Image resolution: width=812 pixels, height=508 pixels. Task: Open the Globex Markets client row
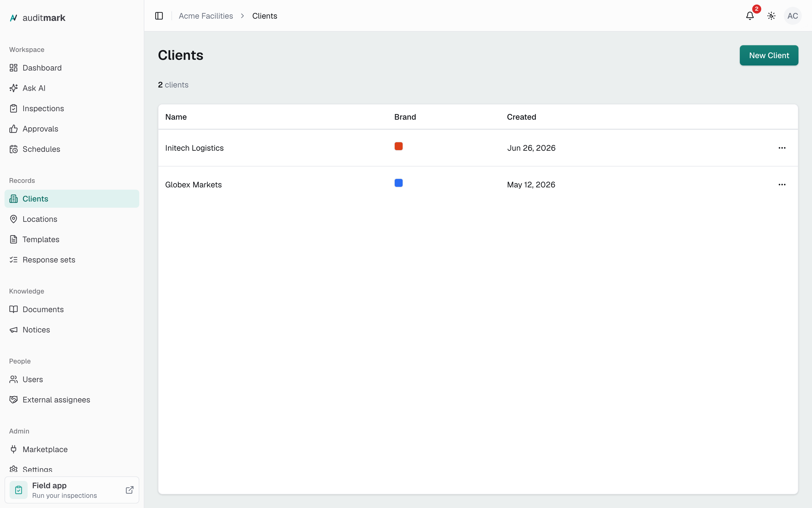[x=478, y=185]
